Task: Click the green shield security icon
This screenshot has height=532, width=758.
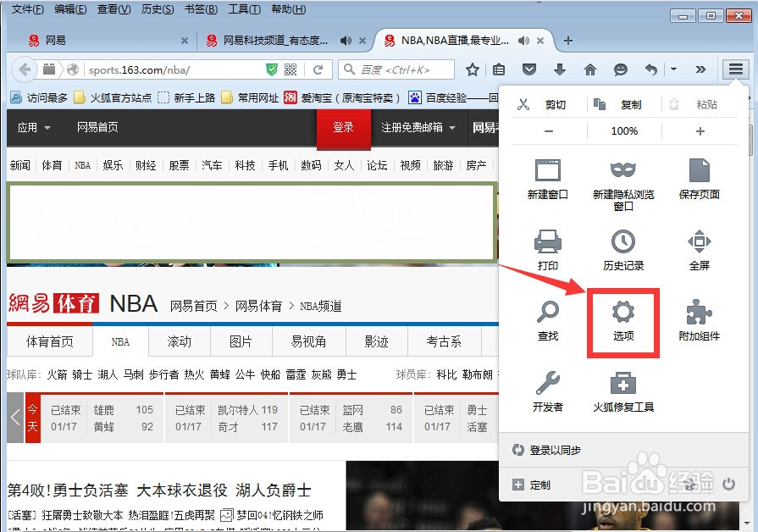Action: coord(272,69)
